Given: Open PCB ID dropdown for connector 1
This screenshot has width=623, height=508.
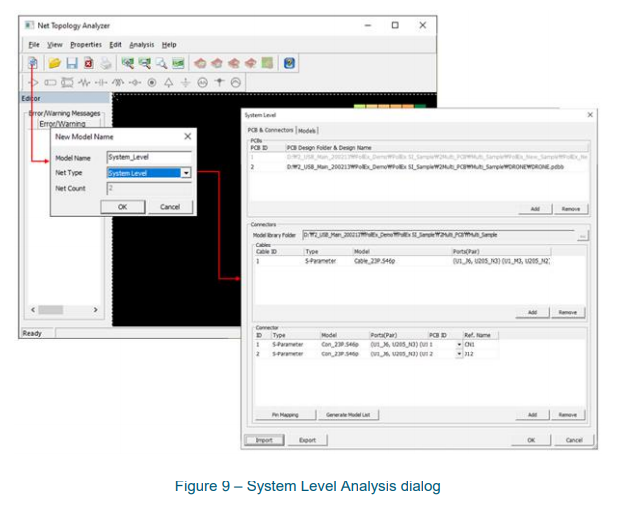Looking at the screenshot, I should [x=459, y=344].
